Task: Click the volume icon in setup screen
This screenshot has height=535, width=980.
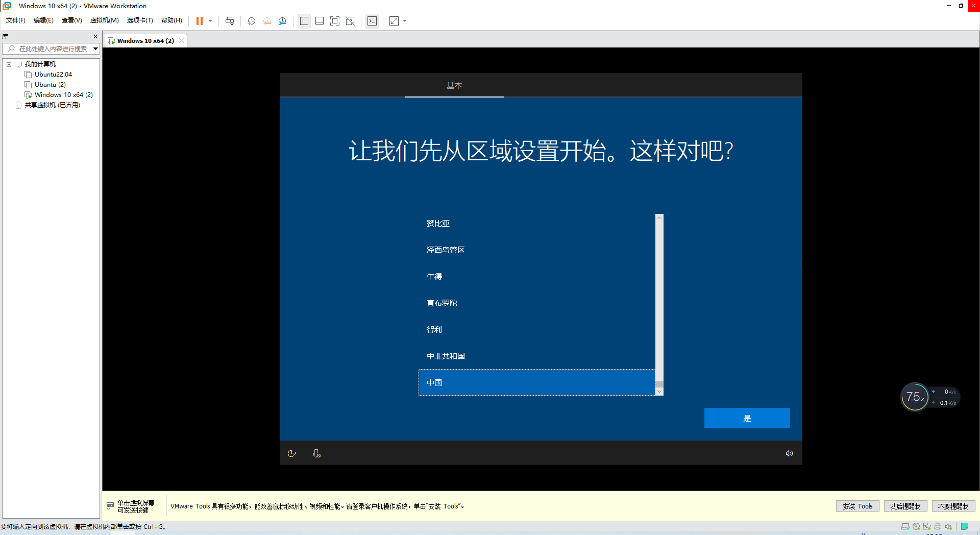Action: [789, 453]
